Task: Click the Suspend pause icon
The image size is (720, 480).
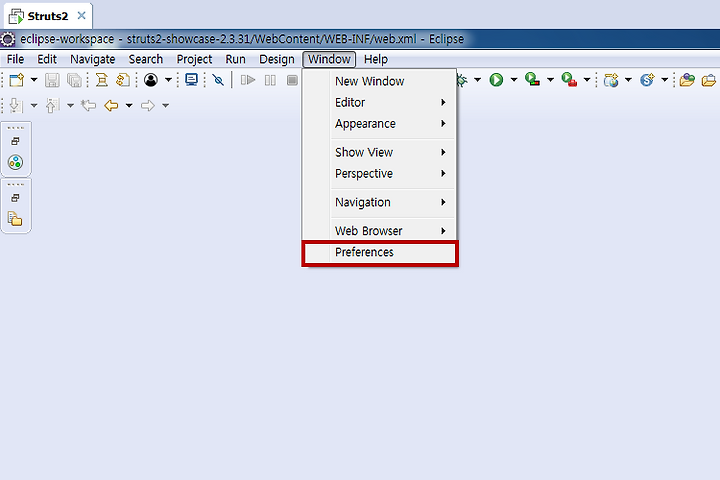Action: tap(270, 80)
